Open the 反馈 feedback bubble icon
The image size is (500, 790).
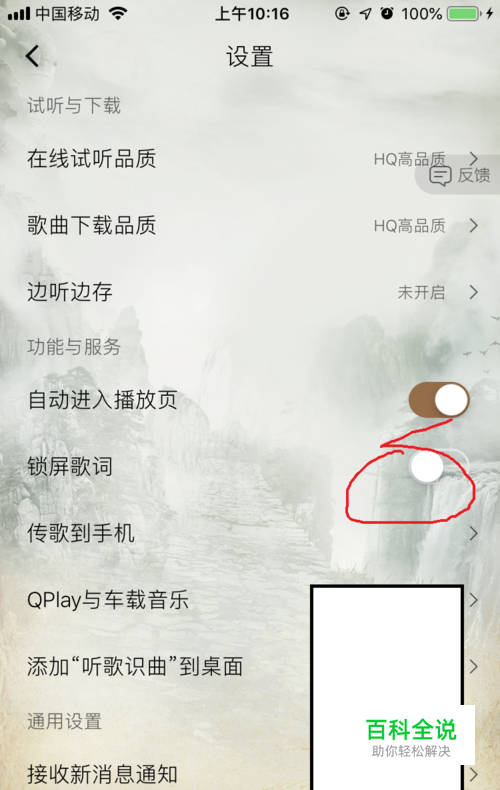pyautogui.click(x=440, y=176)
